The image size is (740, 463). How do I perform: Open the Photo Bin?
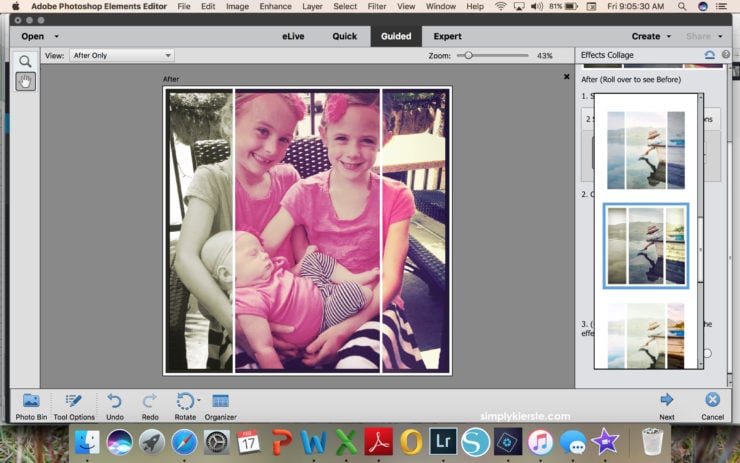(x=31, y=402)
